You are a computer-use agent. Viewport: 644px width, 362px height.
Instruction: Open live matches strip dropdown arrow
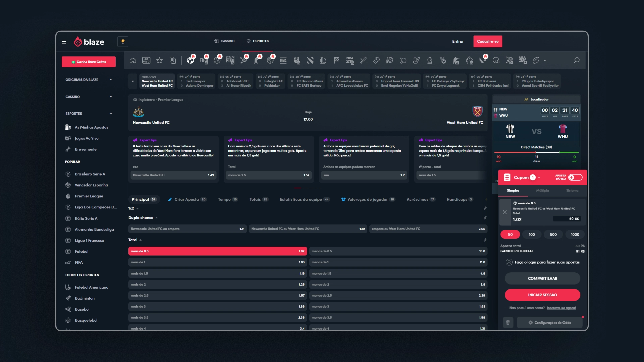coord(133,81)
